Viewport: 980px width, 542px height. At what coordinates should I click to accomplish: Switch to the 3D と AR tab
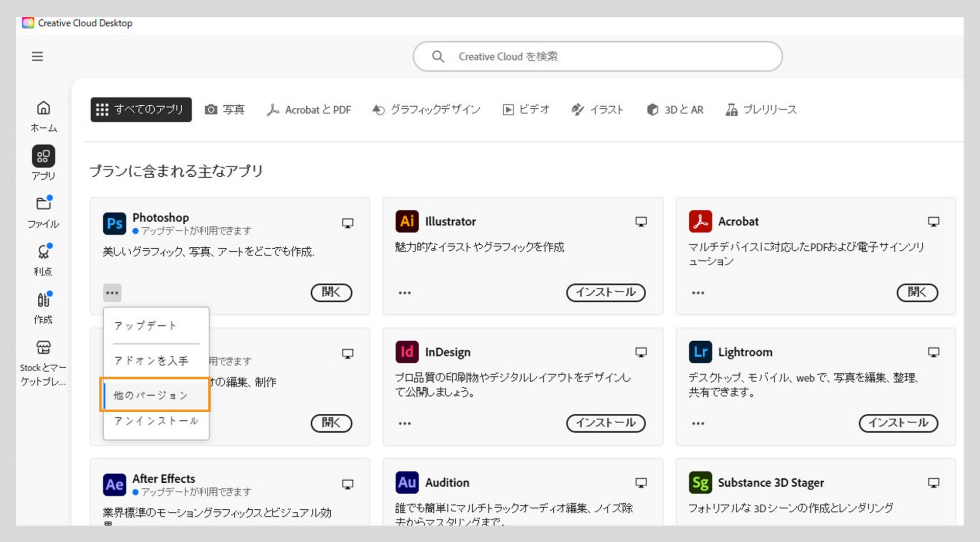tap(675, 109)
